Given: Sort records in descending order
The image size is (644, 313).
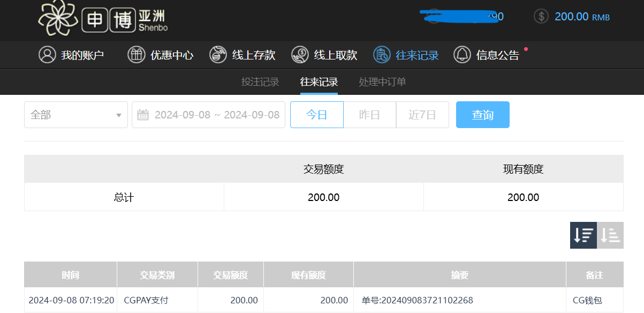Looking at the screenshot, I should click(583, 235).
